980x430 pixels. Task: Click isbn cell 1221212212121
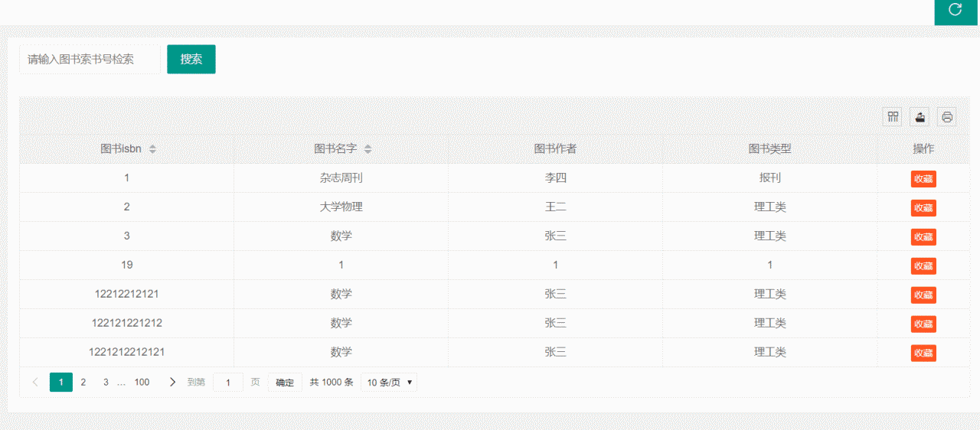[x=126, y=352]
